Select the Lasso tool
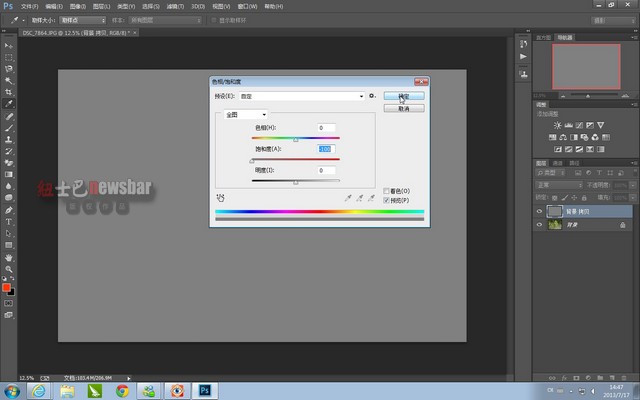 [9, 68]
